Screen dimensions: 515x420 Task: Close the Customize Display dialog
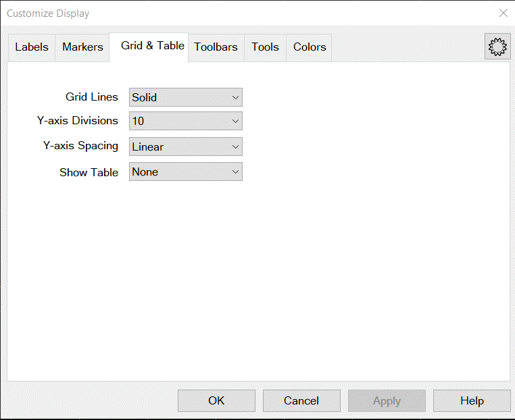click(503, 13)
